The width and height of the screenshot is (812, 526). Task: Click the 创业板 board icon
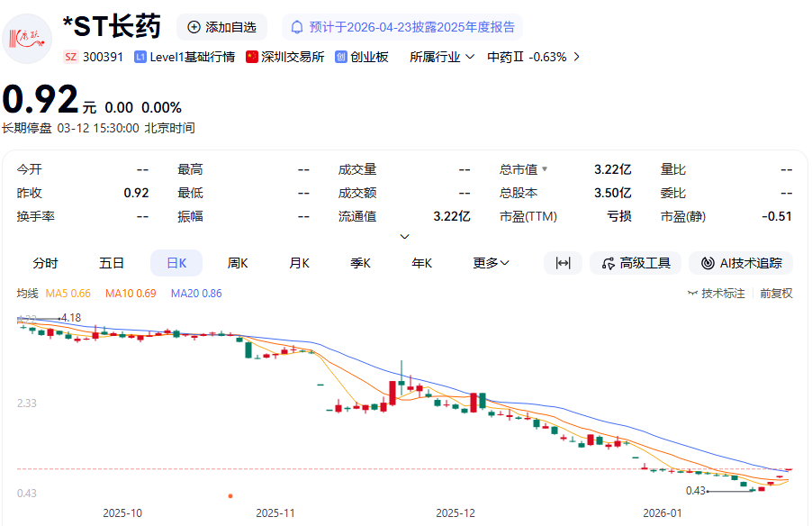click(x=341, y=57)
